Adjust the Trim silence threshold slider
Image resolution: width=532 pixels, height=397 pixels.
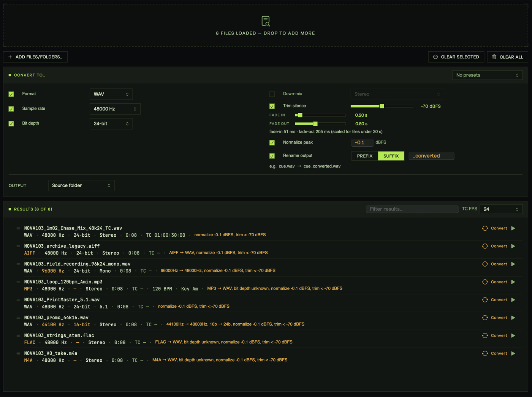click(382, 106)
